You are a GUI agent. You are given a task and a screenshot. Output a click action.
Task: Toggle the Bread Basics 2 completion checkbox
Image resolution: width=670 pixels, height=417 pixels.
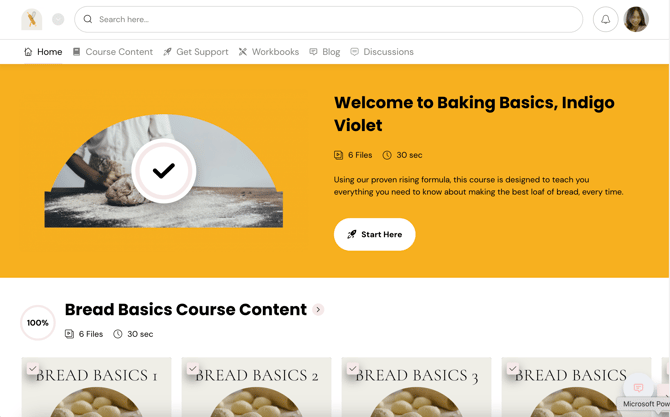[193, 368]
